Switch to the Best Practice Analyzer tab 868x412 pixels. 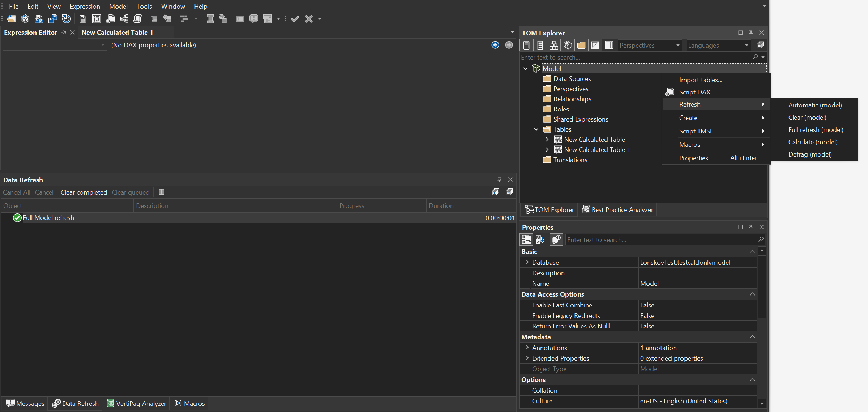(617, 209)
